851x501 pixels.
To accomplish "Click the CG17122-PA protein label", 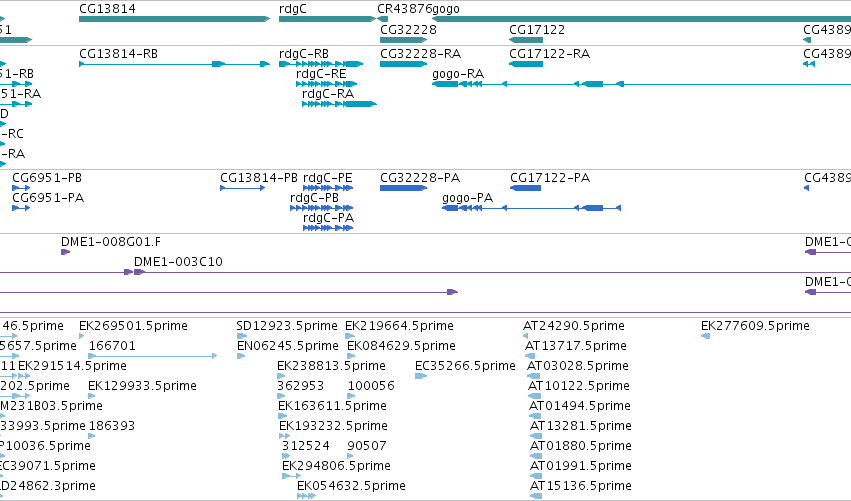I will click(x=550, y=178).
